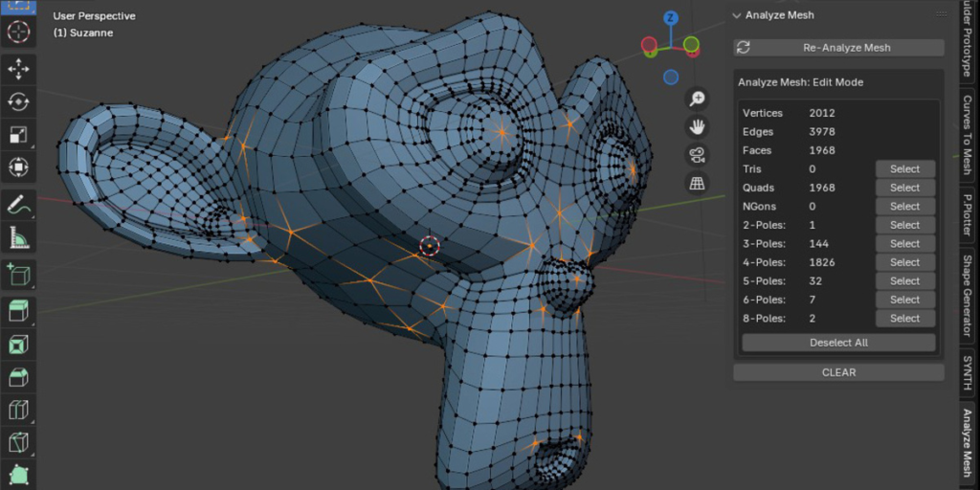Switch to the Shape Generator tab
980x490 pixels.
tap(968, 296)
